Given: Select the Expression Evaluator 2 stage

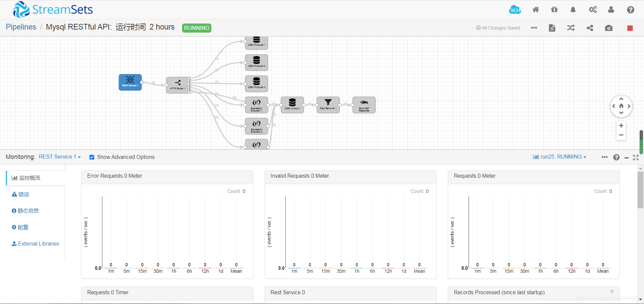Looking at the screenshot, I should [x=257, y=126].
